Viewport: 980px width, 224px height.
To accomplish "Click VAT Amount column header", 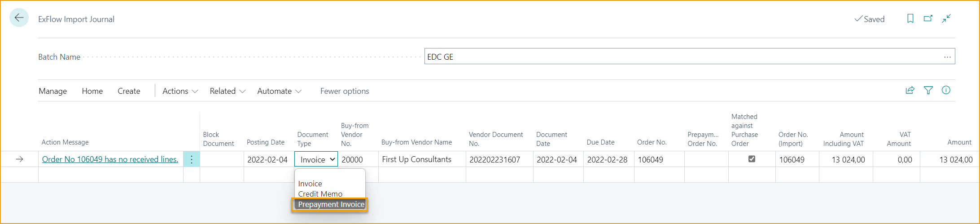I will tap(899, 139).
